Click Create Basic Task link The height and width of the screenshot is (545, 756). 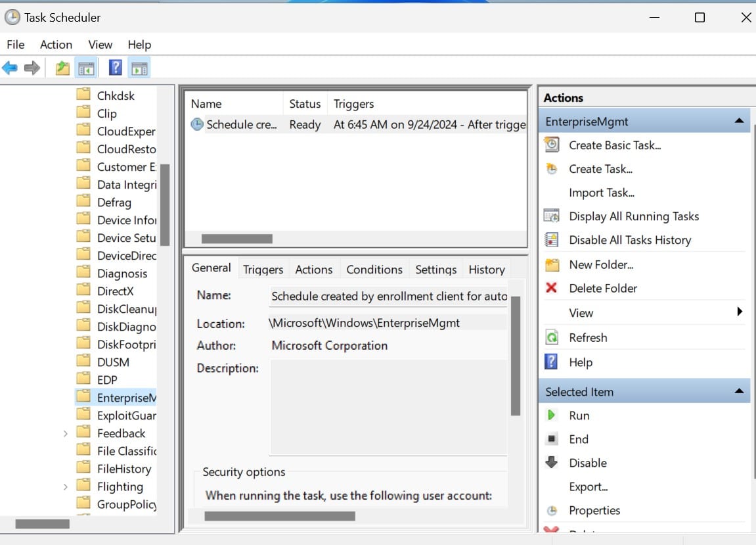(614, 145)
